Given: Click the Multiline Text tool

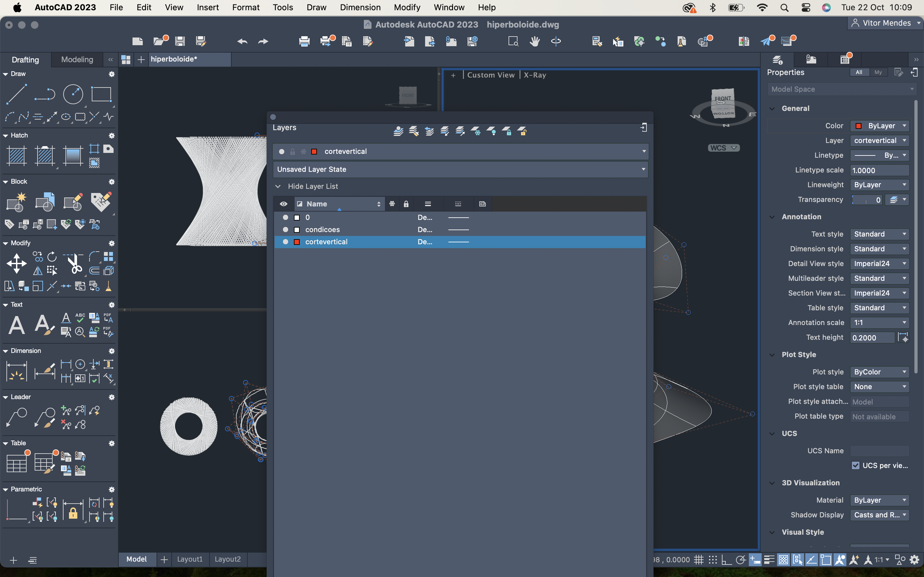Looking at the screenshot, I should 16,325.
